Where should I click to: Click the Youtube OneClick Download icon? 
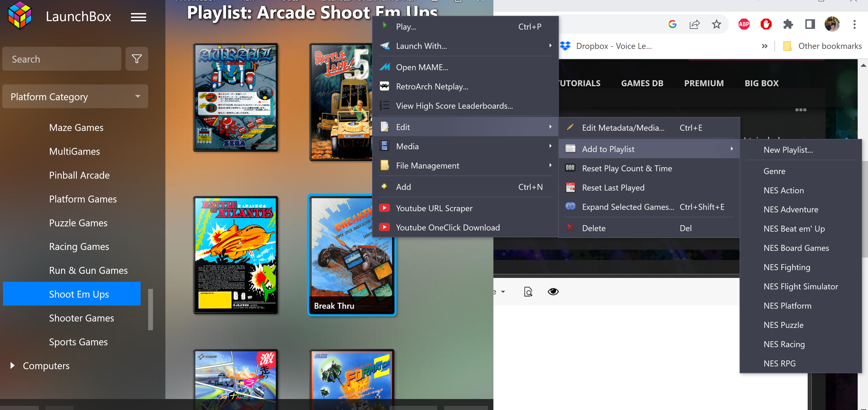pyautogui.click(x=384, y=227)
